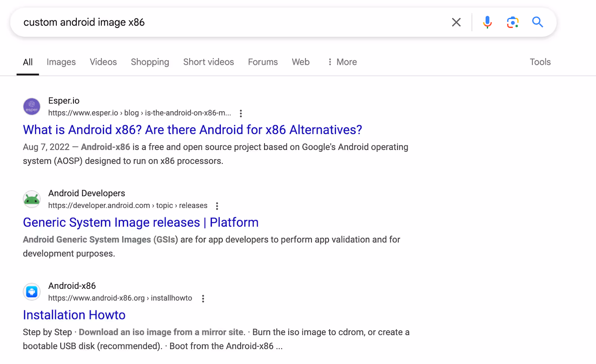This screenshot has width=596, height=364.
Task: Click the Esper.io site name
Action: (64, 100)
